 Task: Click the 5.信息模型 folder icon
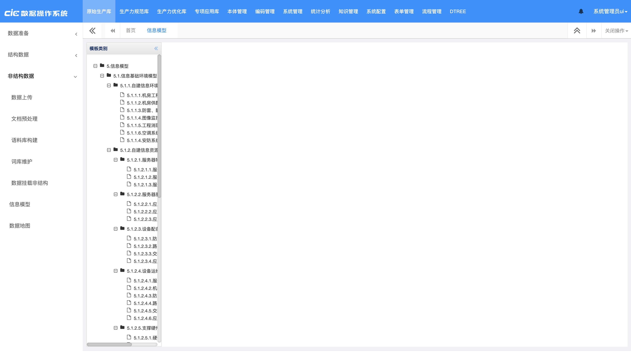pyautogui.click(x=102, y=66)
